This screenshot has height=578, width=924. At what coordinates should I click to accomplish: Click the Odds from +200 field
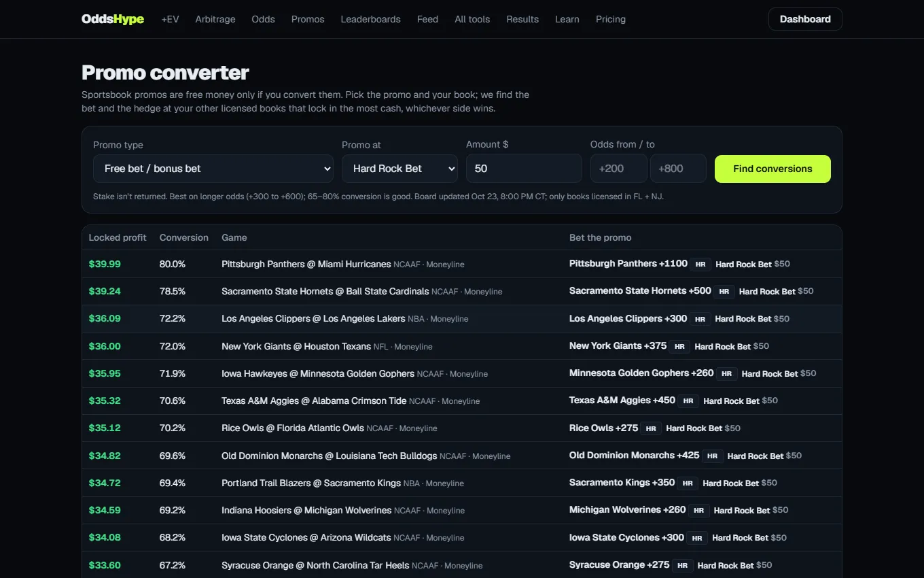pyautogui.click(x=618, y=169)
